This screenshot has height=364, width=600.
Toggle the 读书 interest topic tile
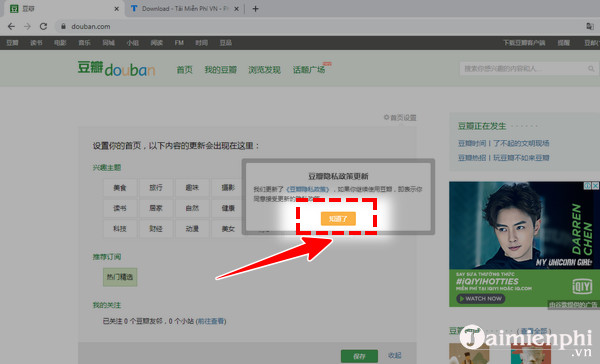[x=120, y=208]
